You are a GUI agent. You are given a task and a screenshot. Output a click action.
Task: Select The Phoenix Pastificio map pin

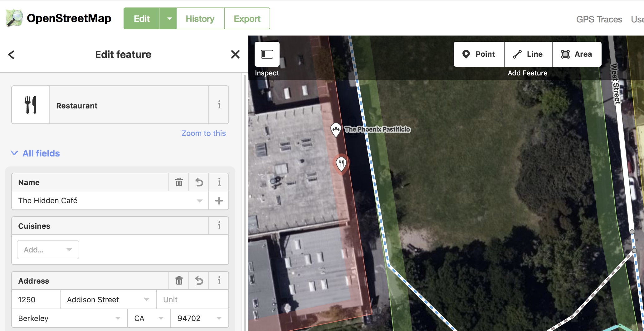336,130
